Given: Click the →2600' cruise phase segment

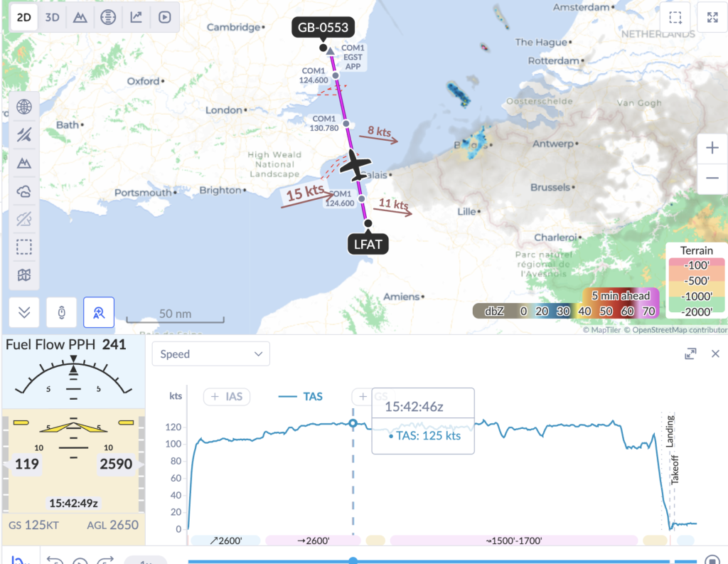Looking at the screenshot, I should pos(314,541).
